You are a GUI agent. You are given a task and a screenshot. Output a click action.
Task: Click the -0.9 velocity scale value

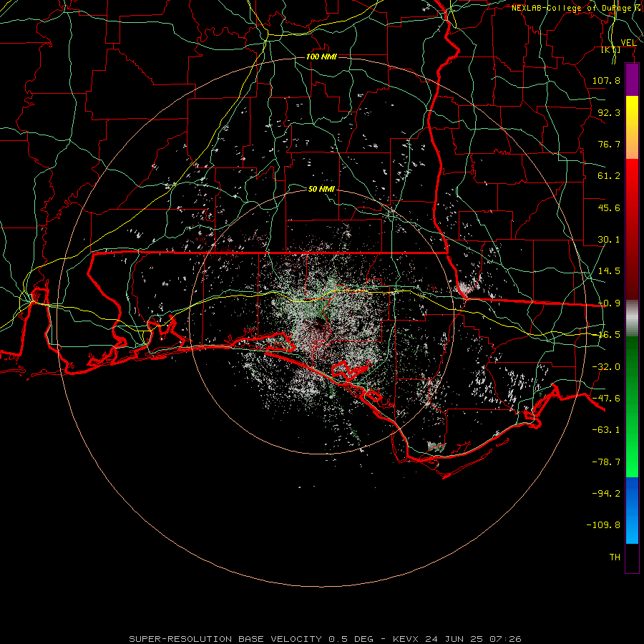tap(609, 303)
